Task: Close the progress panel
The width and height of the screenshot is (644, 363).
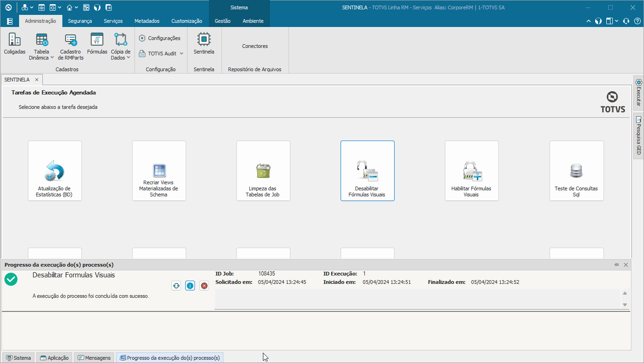Action: 626,265
